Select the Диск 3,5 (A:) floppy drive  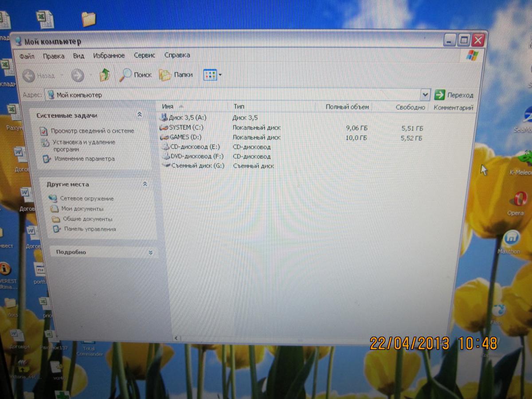pos(187,118)
